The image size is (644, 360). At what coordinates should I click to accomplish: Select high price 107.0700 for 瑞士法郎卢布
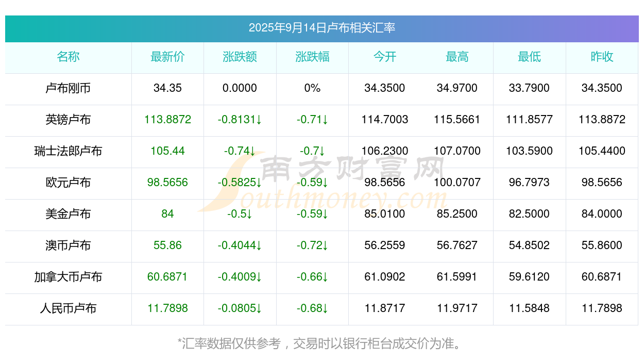pos(457,151)
